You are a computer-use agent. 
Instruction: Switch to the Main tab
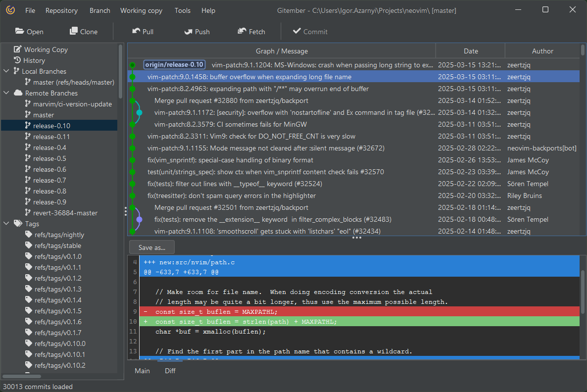(142, 371)
